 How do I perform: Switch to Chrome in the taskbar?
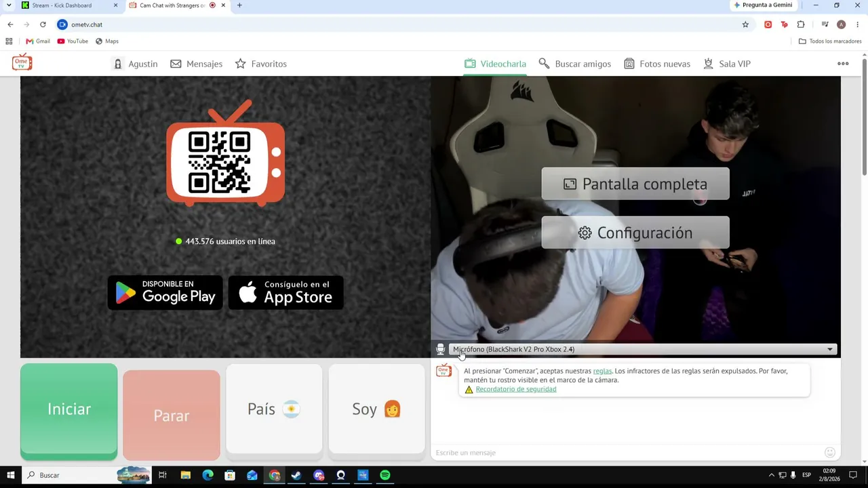click(x=274, y=475)
